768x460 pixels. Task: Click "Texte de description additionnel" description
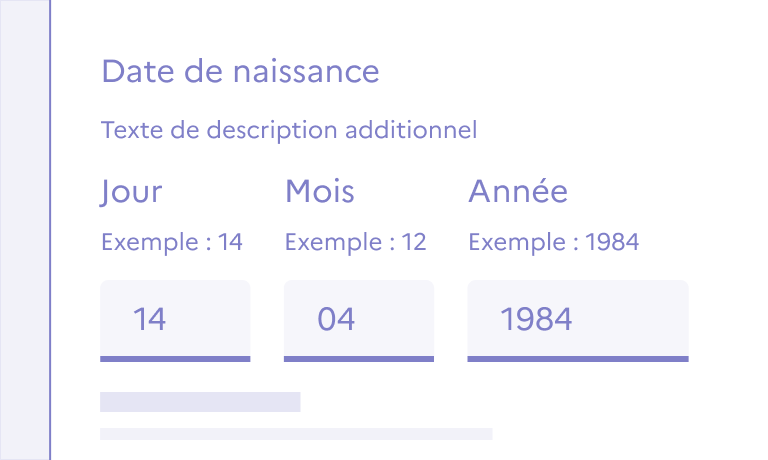pos(289,130)
